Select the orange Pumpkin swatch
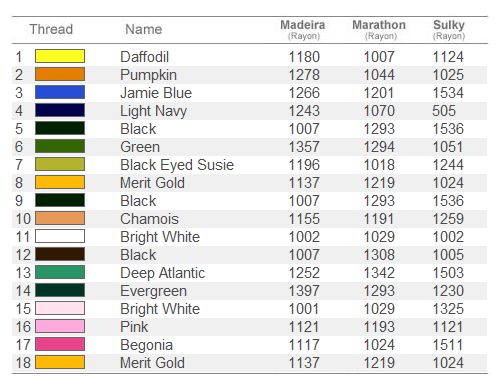This screenshot has height=384, width=500. coord(60,74)
